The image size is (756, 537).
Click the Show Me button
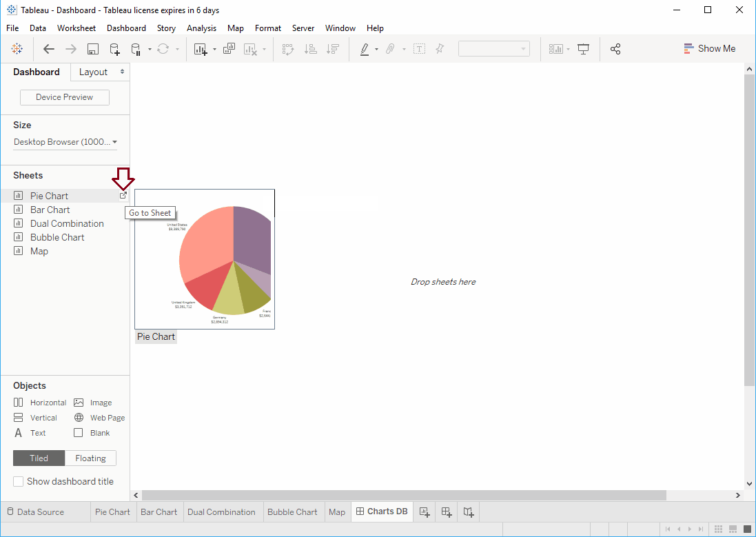point(710,48)
